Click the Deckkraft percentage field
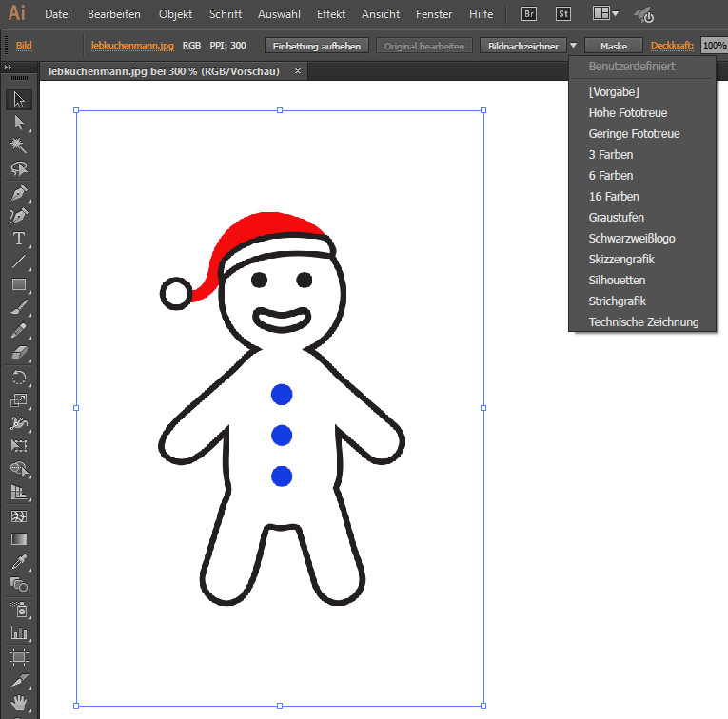728x719 pixels. (x=714, y=46)
